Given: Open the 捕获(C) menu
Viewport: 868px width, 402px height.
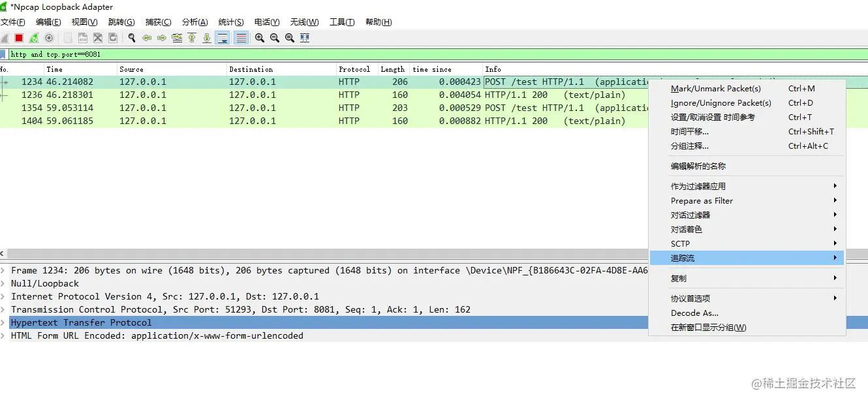Looking at the screenshot, I should click(159, 22).
